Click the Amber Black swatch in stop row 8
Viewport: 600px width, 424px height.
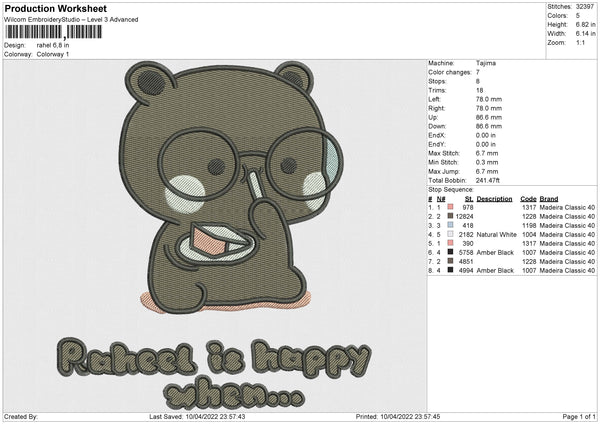pos(450,270)
